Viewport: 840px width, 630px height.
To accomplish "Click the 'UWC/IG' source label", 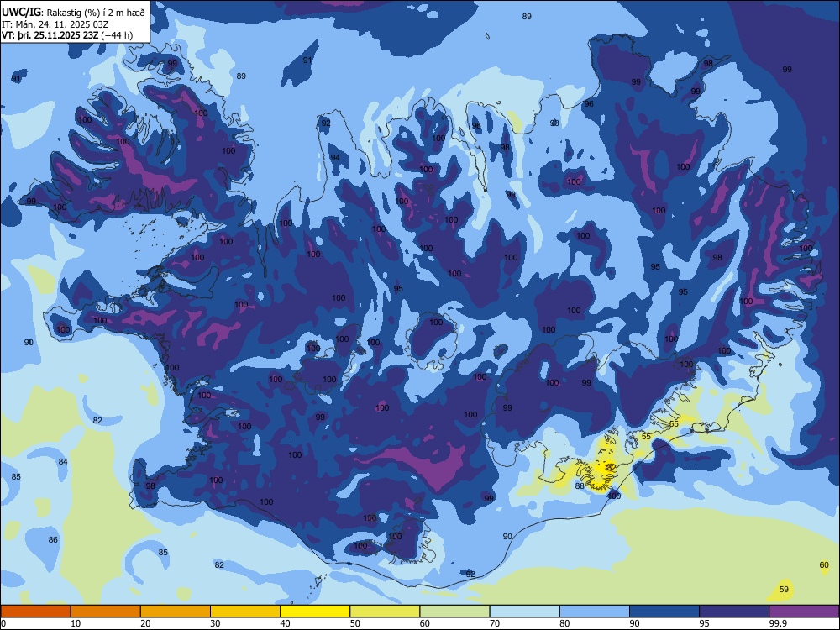I will [22, 12].
